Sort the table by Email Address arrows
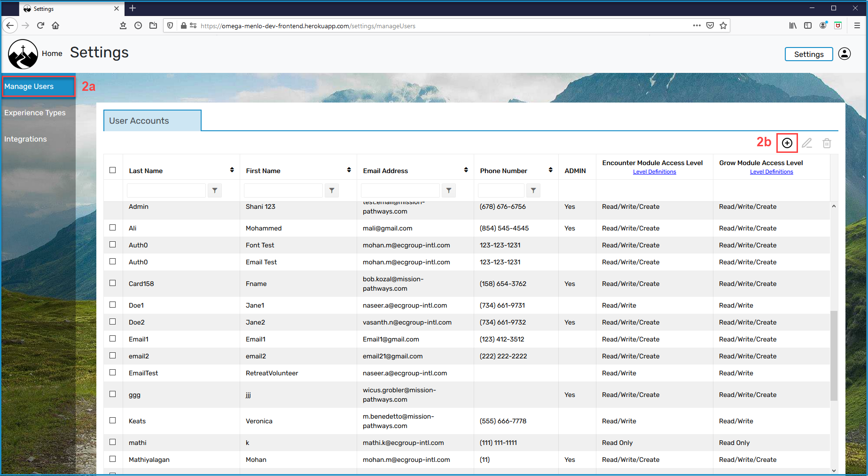This screenshot has width=868, height=476. pyautogui.click(x=466, y=170)
